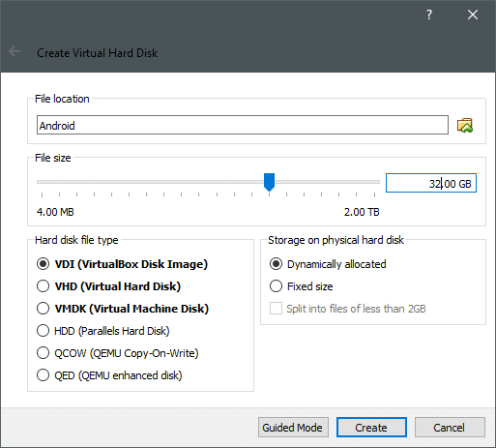The height and width of the screenshot is (448, 496).
Task: Choose VMDK (Virtual Machine Disk) type
Action: [x=123, y=309]
